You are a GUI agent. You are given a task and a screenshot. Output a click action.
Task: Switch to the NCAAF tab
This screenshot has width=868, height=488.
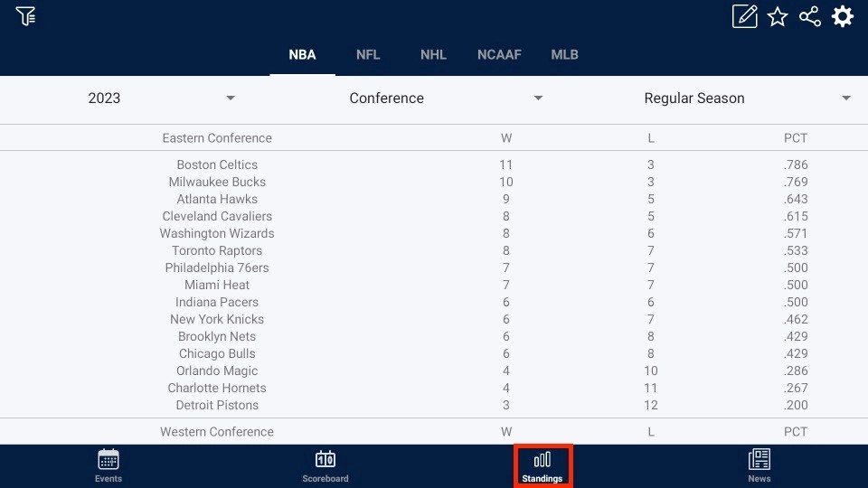(x=499, y=55)
